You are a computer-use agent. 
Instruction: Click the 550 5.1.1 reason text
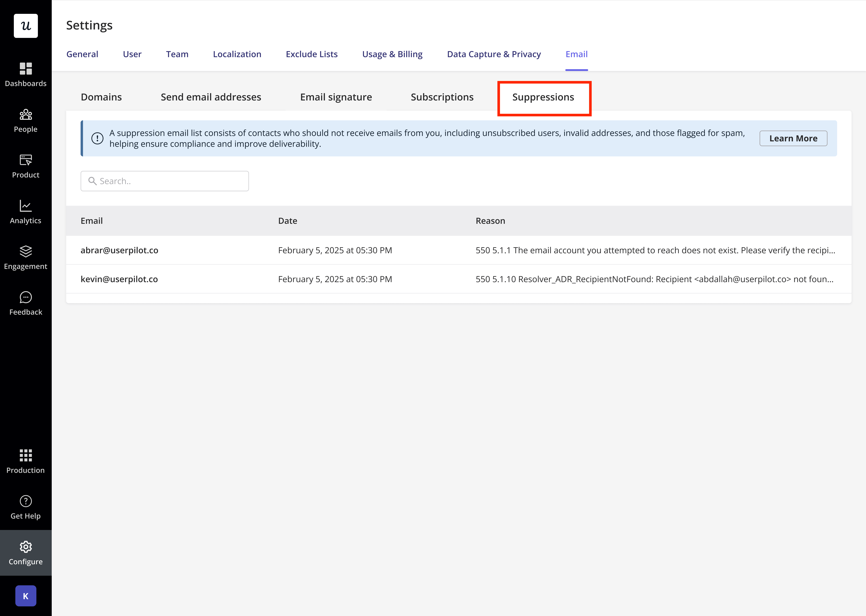656,250
